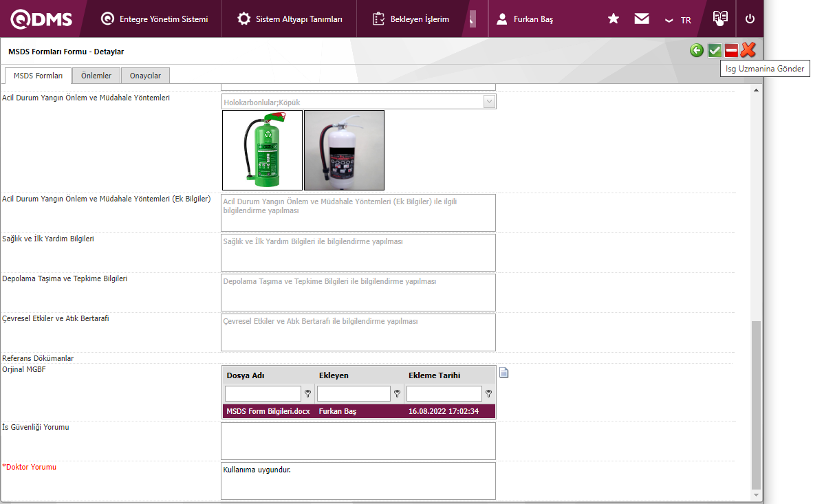The width and height of the screenshot is (813, 504).
Task: Click the green back arrow icon
Action: tap(697, 50)
